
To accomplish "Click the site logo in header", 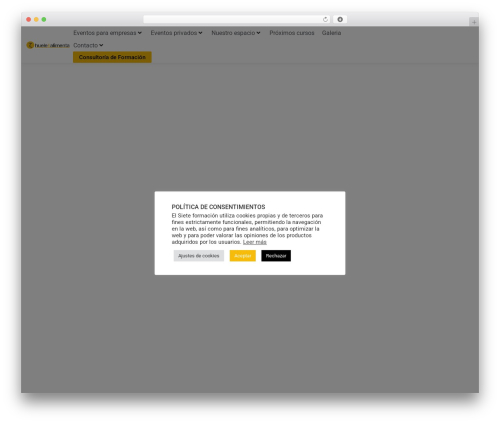I will (48, 45).
